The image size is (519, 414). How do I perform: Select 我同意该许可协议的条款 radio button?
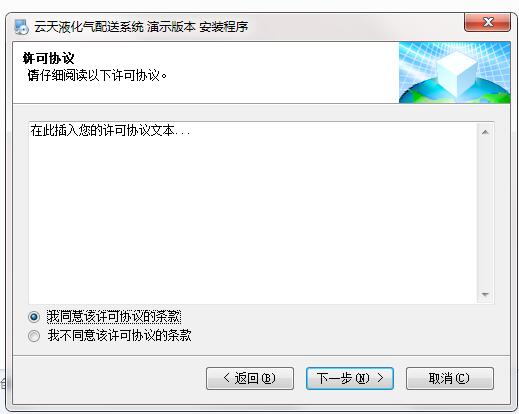[34, 317]
